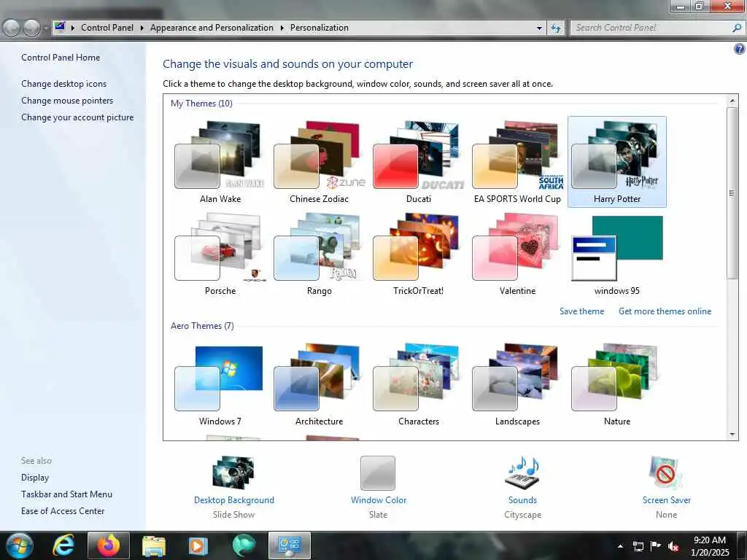
Task: Open address bar previous locations dropdown
Action: [539, 28]
